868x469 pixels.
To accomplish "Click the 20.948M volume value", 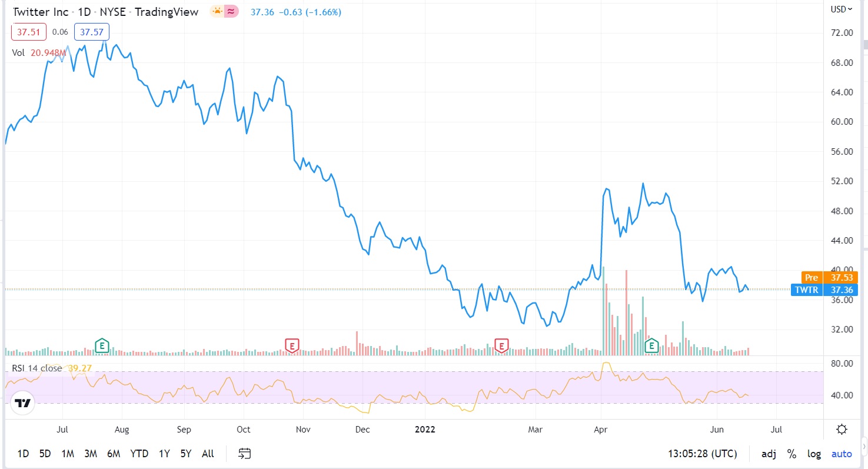I will [48, 53].
